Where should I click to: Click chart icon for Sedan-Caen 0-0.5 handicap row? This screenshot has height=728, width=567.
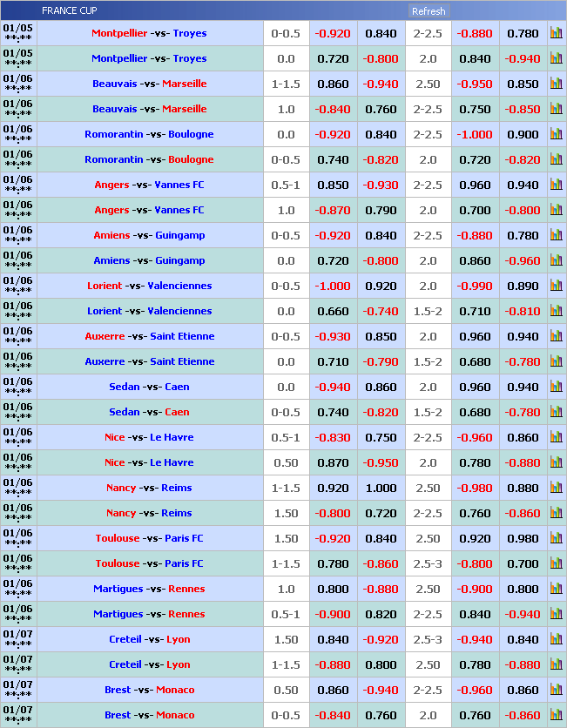tap(556, 412)
